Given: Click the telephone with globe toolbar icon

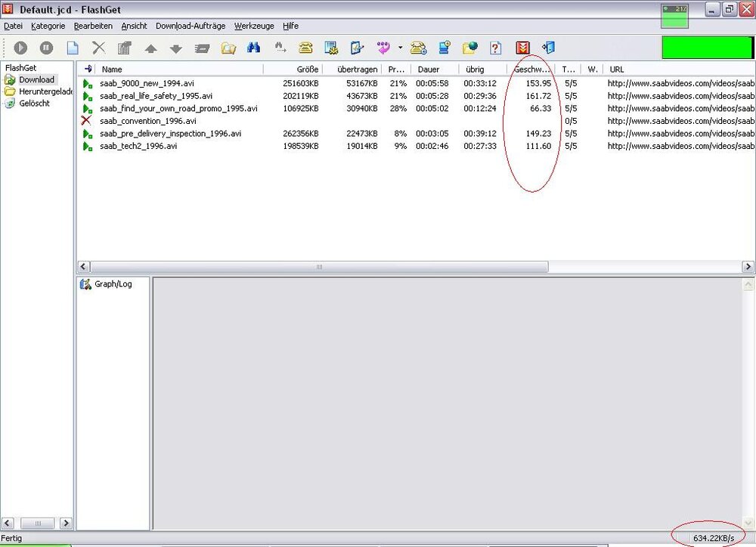Looking at the screenshot, I should click(419, 48).
